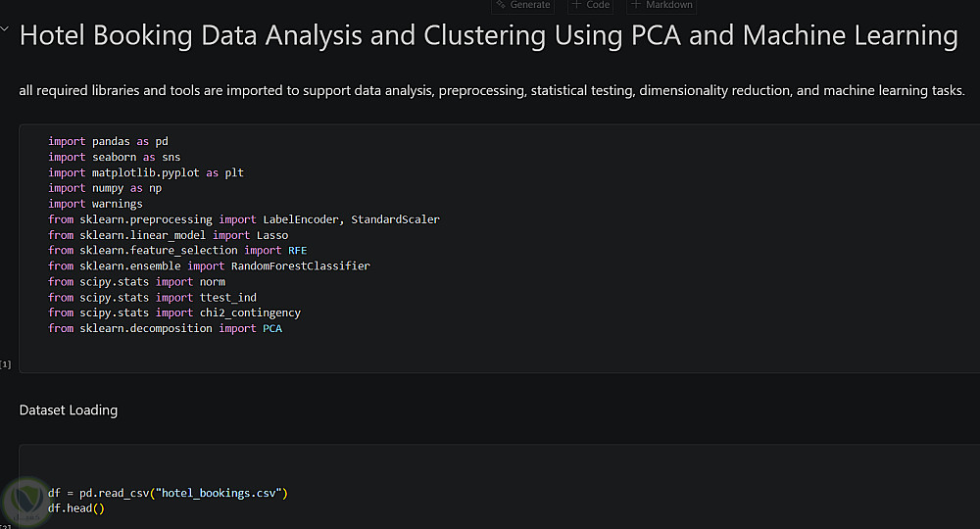The image size is (980, 529).
Task: Add a new Markdown cell
Action: 662,5
